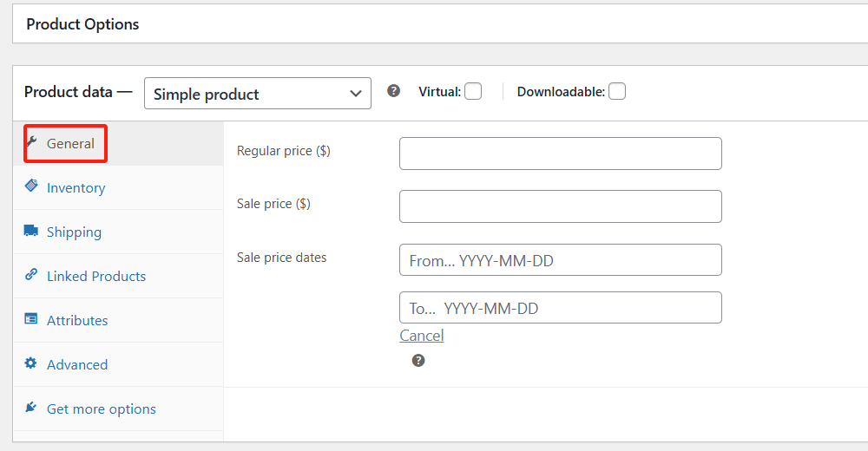Click the Virtual label text
This screenshot has width=868, height=451.
439,92
